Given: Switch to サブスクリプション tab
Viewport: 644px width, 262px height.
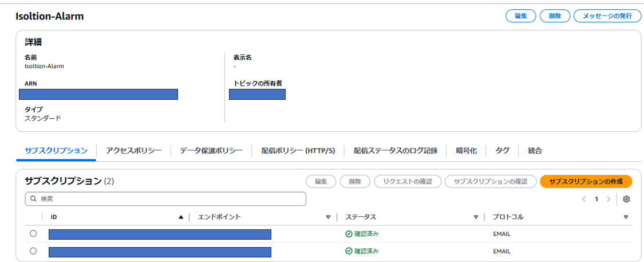Looking at the screenshot, I should click(x=56, y=151).
